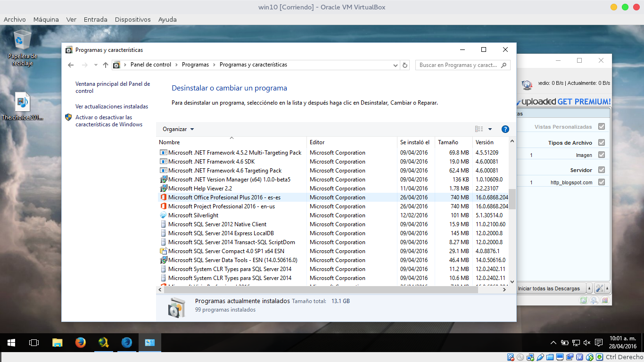644x362 pixels.
Task: Open VirtualBox Archivo menu
Action: click(x=15, y=19)
